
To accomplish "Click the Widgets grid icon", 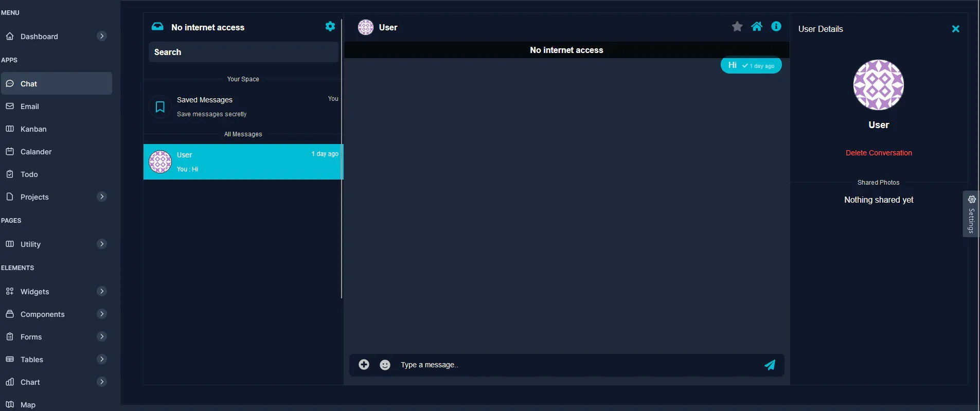I will [10, 291].
